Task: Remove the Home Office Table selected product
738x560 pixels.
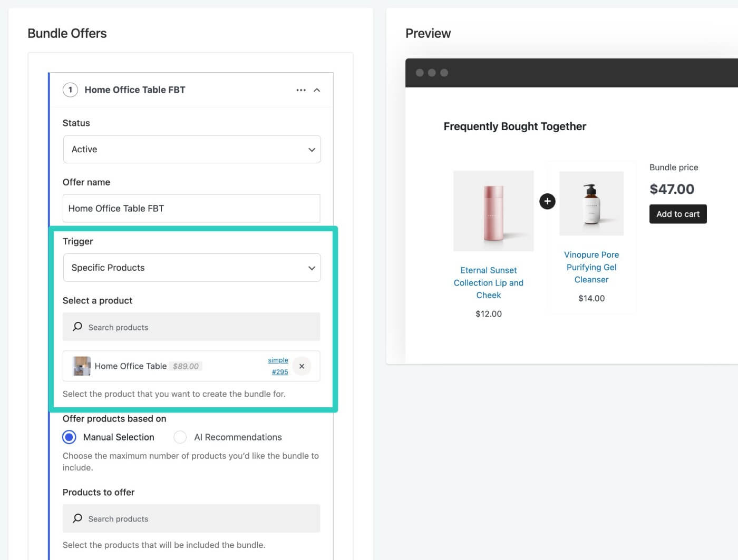Action: coord(302,366)
